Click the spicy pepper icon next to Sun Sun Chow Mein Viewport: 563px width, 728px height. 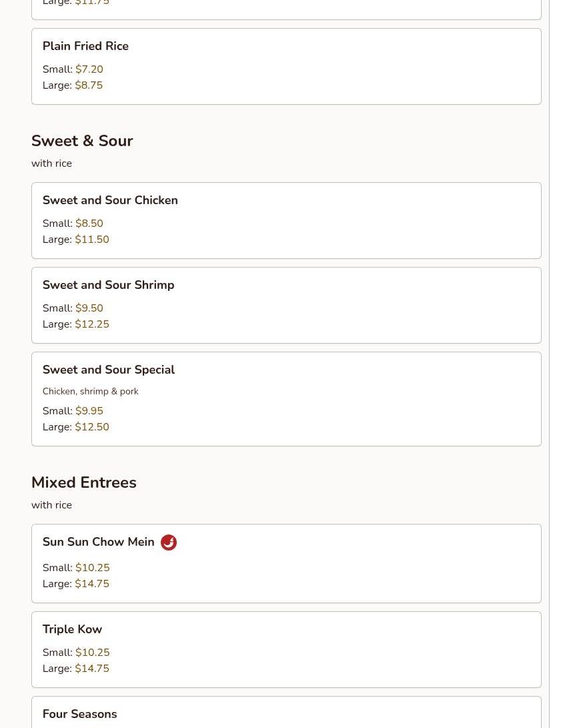[169, 542]
